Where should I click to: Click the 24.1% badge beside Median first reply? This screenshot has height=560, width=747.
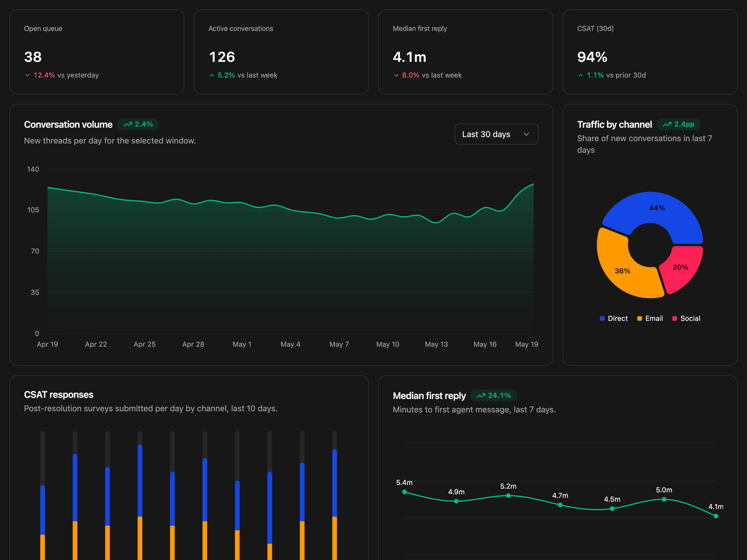493,396
